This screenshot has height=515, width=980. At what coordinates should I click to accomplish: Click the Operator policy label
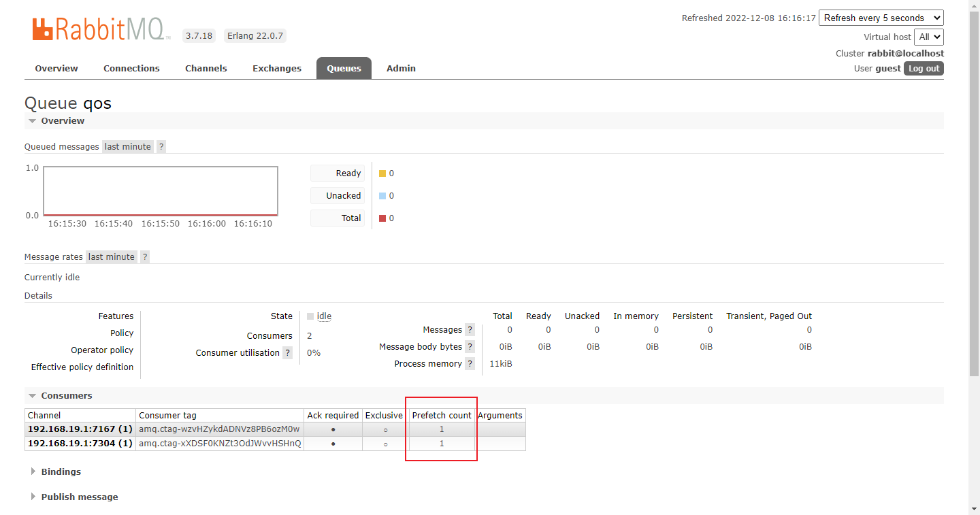[102, 350]
